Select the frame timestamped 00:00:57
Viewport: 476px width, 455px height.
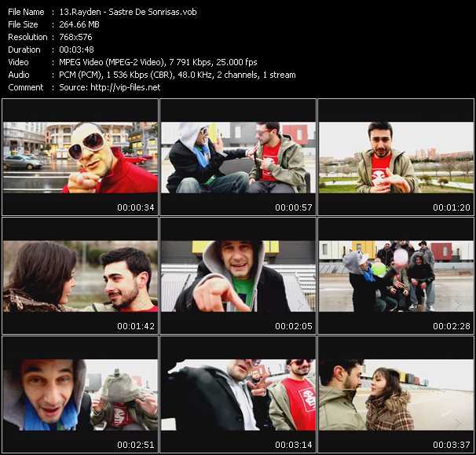pyautogui.click(x=238, y=157)
